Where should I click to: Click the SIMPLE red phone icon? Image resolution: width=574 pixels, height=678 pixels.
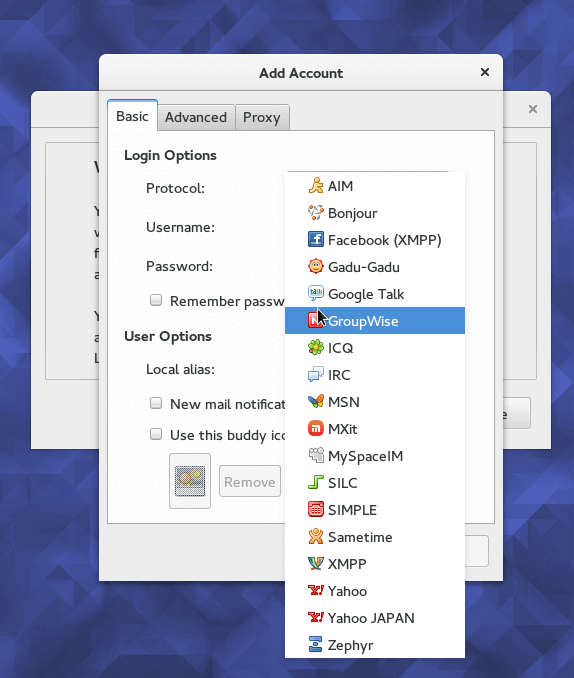coord(316,509)
